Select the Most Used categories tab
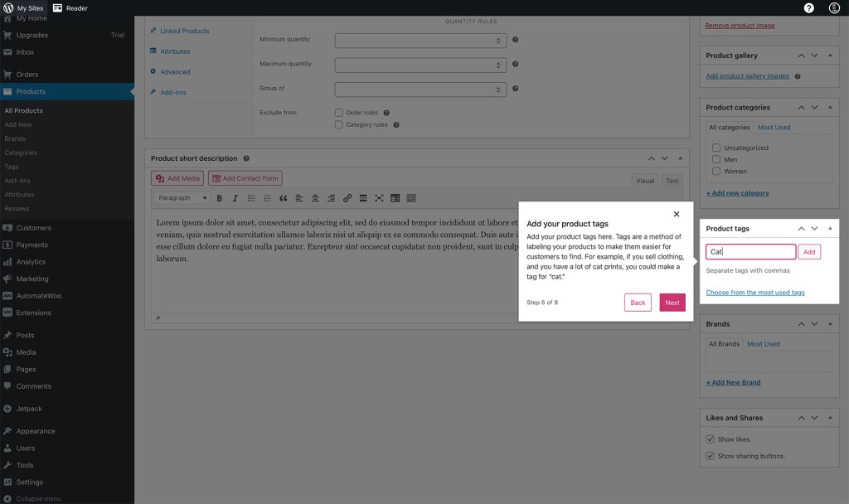The image size is (849, 504). tap(774, 127)
